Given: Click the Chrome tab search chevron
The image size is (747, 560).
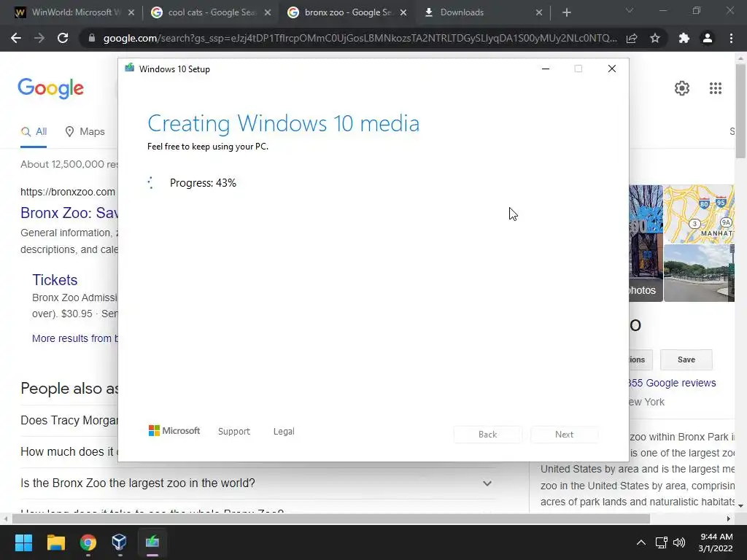Looking at the screenshot, I should (x=630, y=10).
